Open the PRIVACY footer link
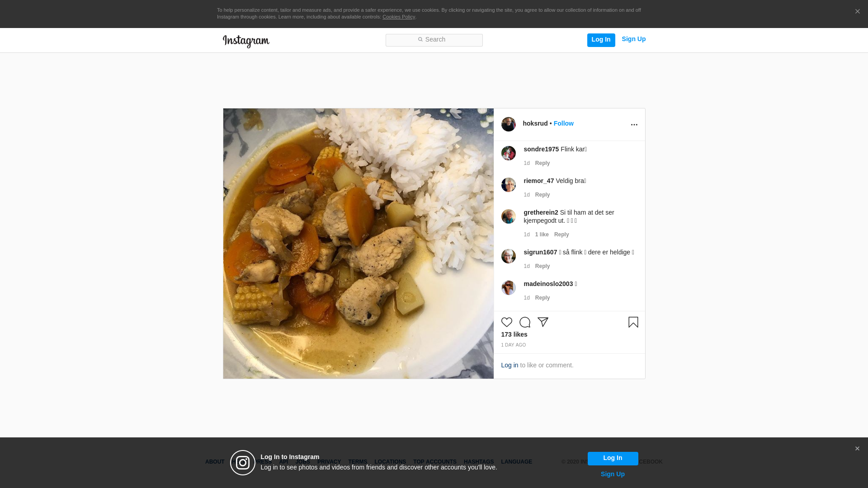This screenshot has width=868, height=488. (329, 462)
